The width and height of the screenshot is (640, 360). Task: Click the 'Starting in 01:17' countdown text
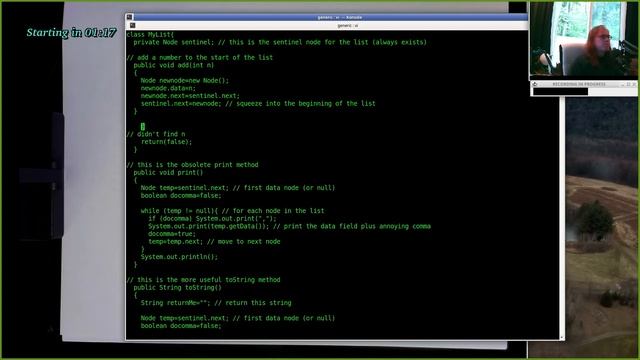[71, 33]
